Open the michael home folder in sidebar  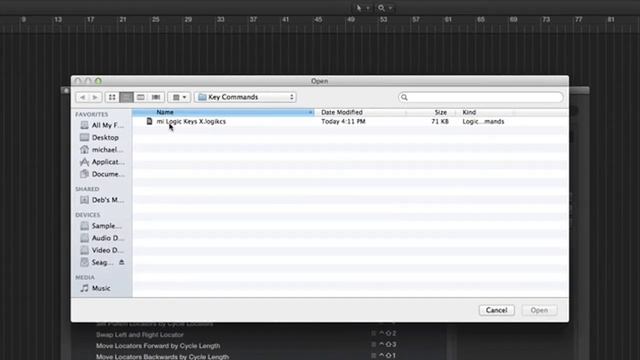click(102, 150)
